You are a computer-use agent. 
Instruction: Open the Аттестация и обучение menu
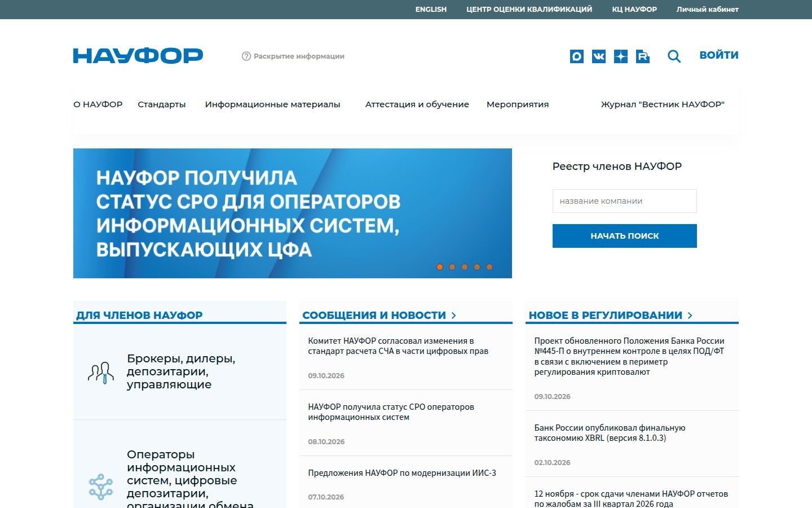(x=417, y=104)
